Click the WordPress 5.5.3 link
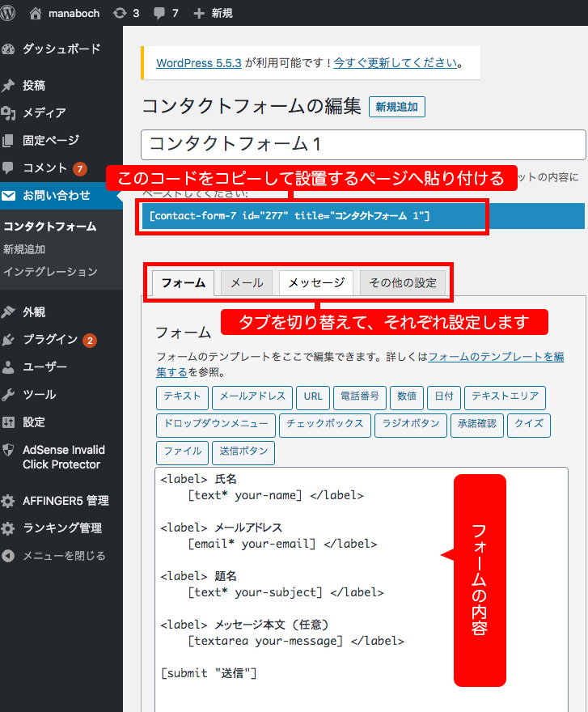 [199, 63]
